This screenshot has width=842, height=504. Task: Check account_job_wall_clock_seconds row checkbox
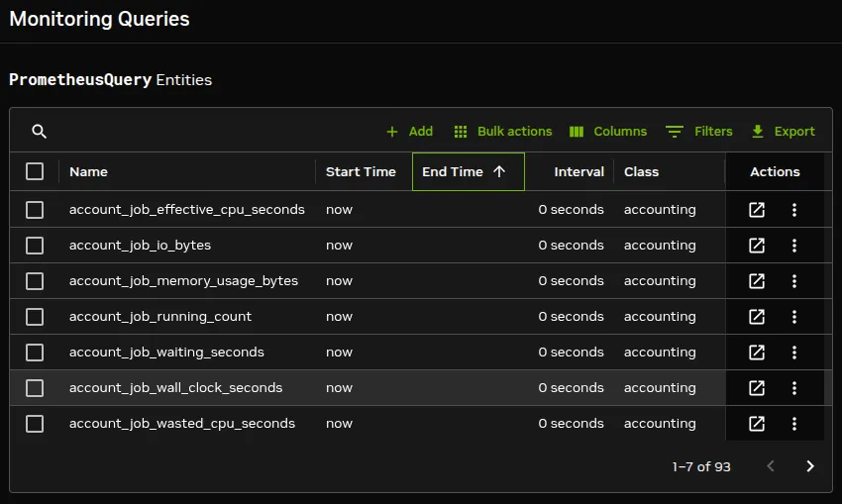35,388
